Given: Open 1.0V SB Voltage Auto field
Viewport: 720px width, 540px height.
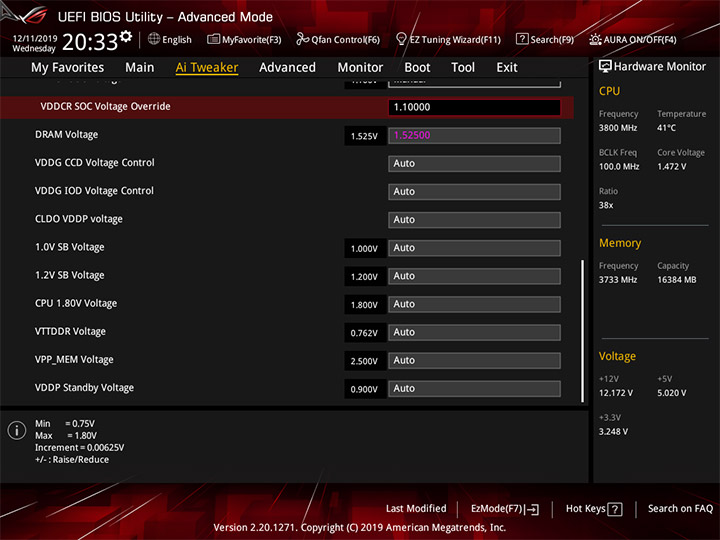Looking at the screenshot, I should point(474,248).
